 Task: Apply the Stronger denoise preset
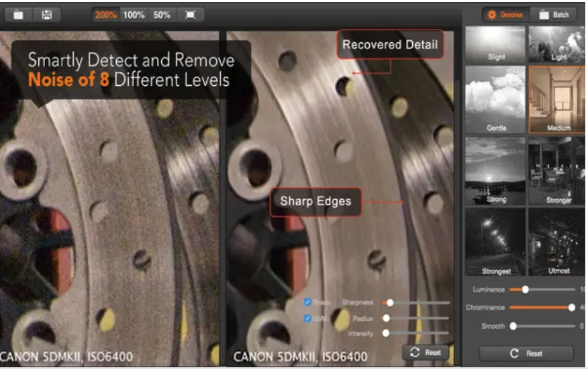point(556,170)
